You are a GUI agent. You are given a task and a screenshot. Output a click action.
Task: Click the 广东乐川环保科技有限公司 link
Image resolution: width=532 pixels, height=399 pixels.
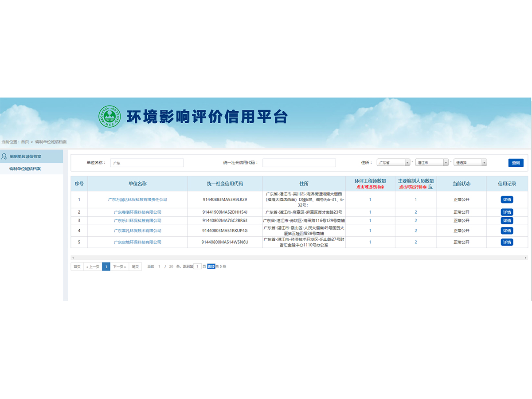tap(137, 221)
